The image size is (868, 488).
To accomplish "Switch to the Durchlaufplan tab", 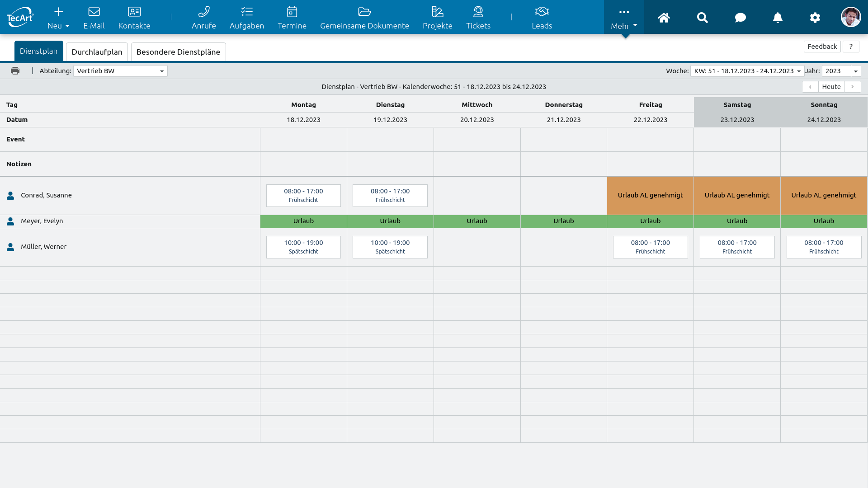I will pyautogui.click(x=97, y=52).
